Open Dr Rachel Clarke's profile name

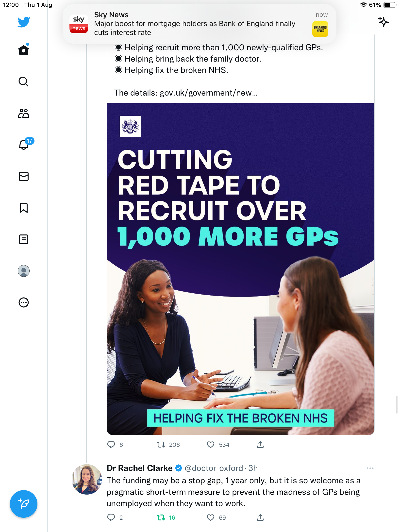(x=140, y=468)
